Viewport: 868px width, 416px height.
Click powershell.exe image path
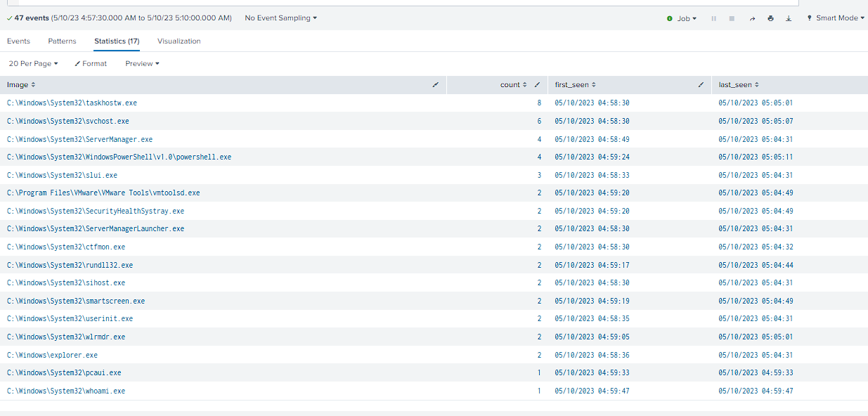point(119,157)
